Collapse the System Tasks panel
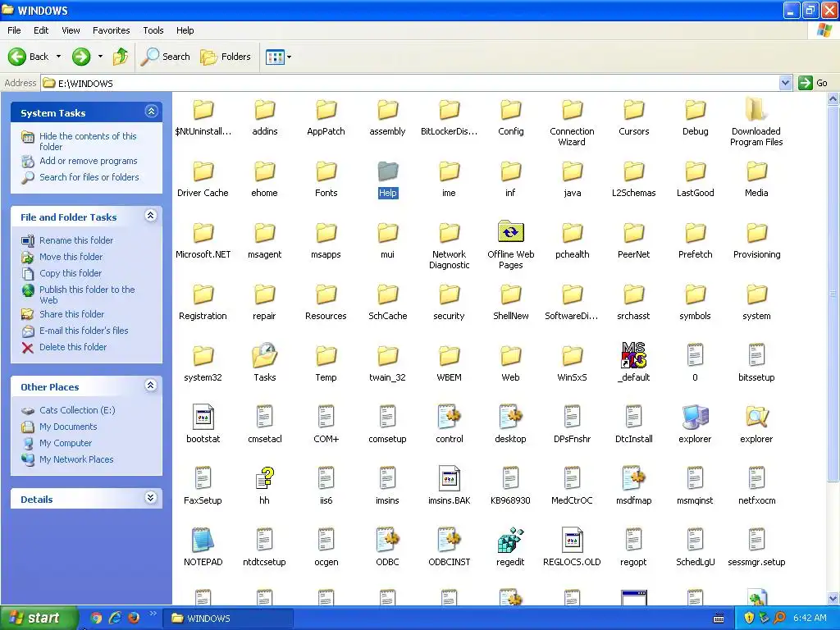This screenshot has height=630, width=840. (151, 112)
